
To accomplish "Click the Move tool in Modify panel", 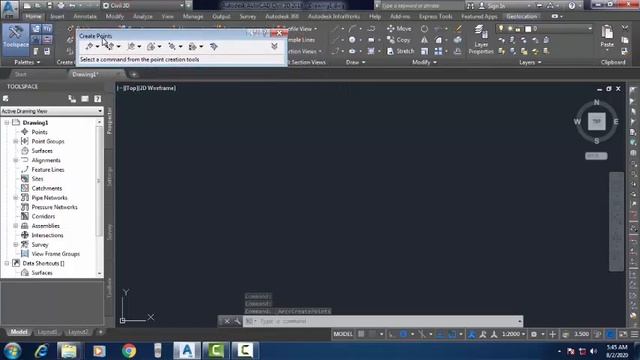I will tap(399, 29).
